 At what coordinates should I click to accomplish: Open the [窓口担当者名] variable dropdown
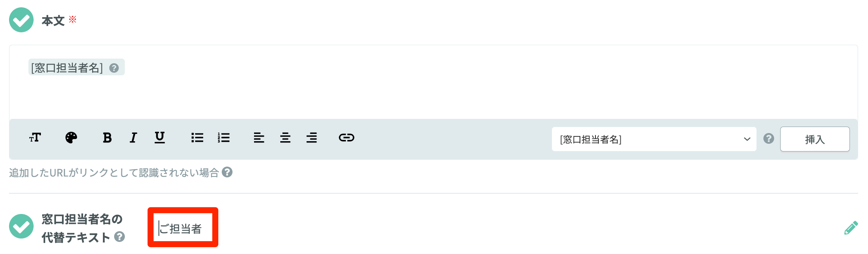(x=654, y=139)
